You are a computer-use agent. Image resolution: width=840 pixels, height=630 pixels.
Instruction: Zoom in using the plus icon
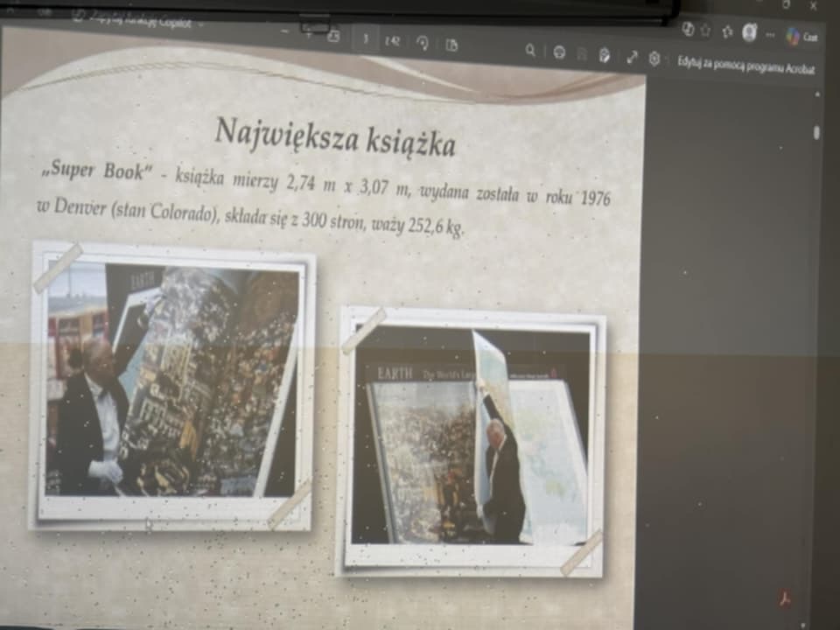308,34
